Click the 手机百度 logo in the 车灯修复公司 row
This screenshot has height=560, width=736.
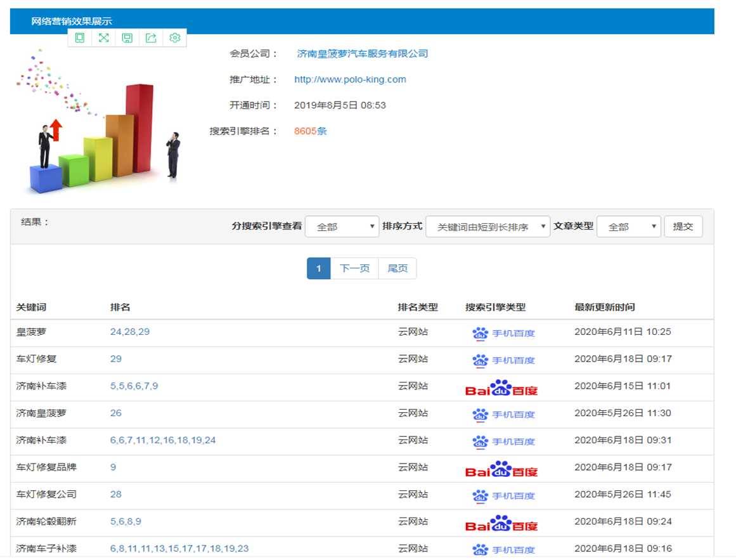503,495
